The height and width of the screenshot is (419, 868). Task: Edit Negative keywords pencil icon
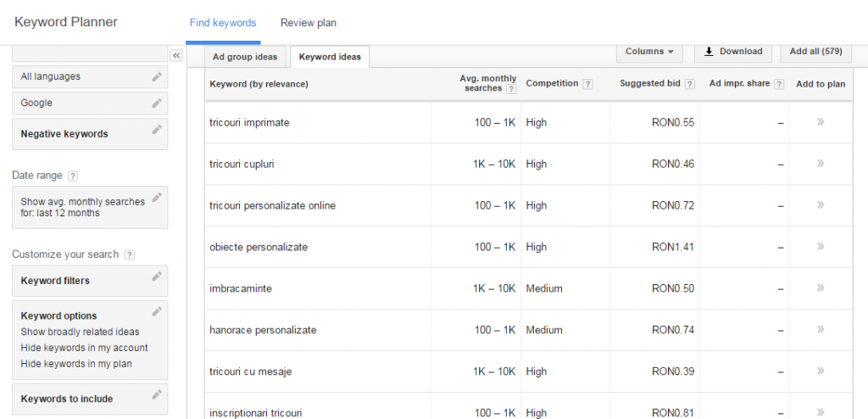pos(157,129)
